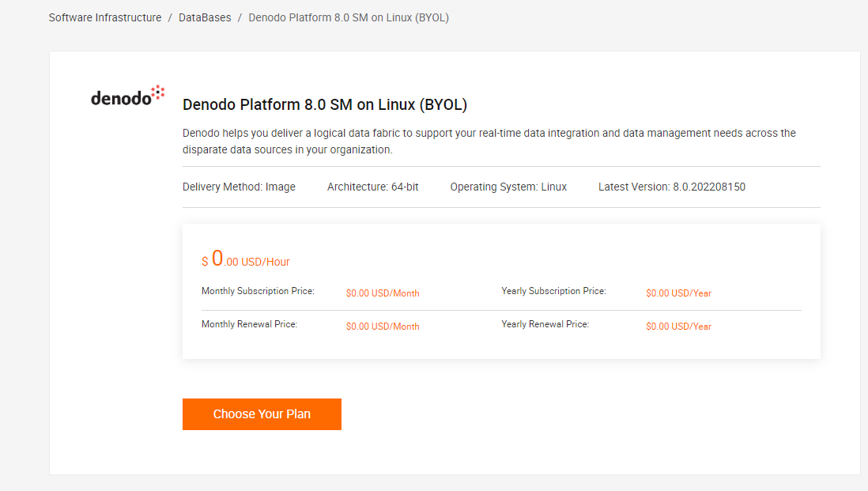
Task: Click Monthly Subscription $0.00 USD/Month value
Action: tap(383, 293)
